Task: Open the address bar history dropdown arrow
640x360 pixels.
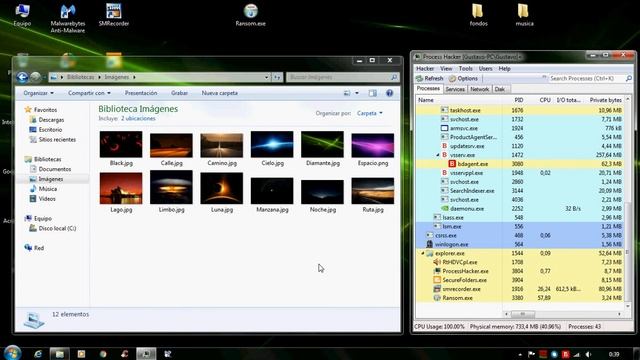Action: pos(267,77)
